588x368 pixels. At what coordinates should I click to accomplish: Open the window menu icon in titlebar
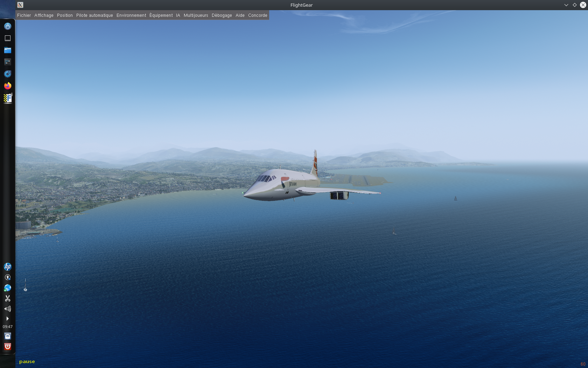[x=20, y=5]
